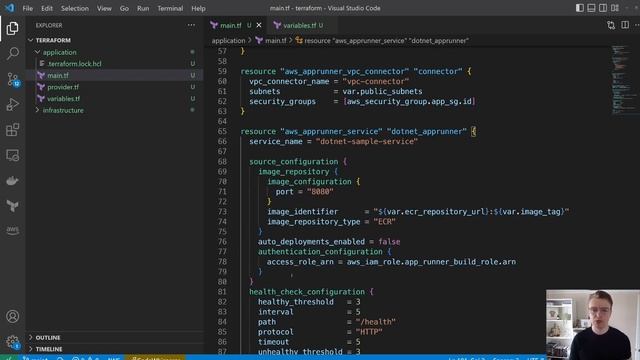640x360 pixels.
Task: Click "ECR" value on line 74
Action: point(384,222)
